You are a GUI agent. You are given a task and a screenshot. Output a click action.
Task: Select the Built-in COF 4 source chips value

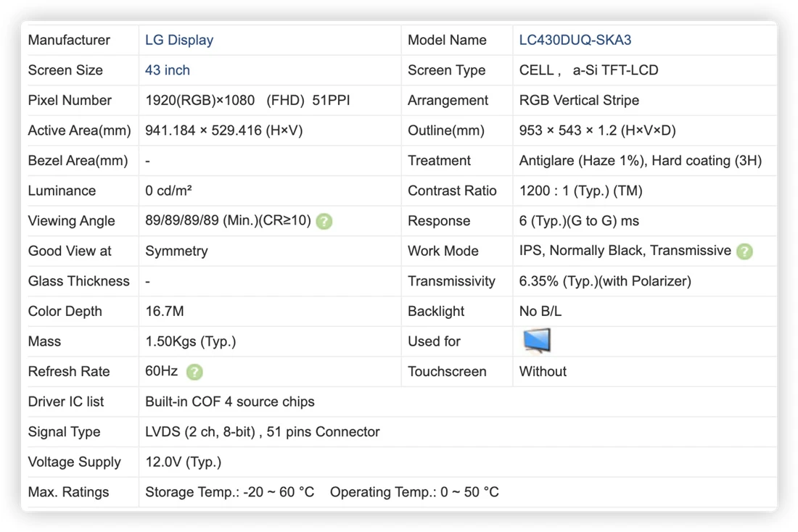[x=230, y=402]
